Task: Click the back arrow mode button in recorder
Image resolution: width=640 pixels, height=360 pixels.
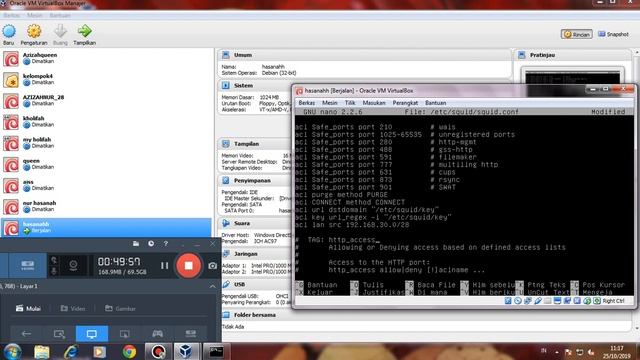Action: click(x=27, y=334)
